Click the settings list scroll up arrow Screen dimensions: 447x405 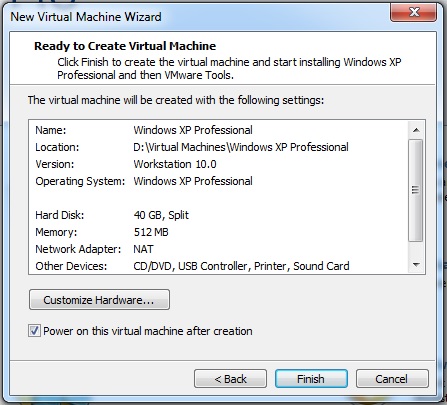[416, 130]
